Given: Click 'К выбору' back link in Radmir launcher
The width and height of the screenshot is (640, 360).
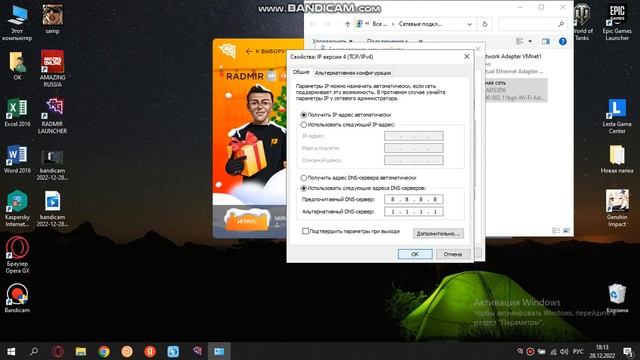Looking at the screenshot, I should tap(265, 51).
